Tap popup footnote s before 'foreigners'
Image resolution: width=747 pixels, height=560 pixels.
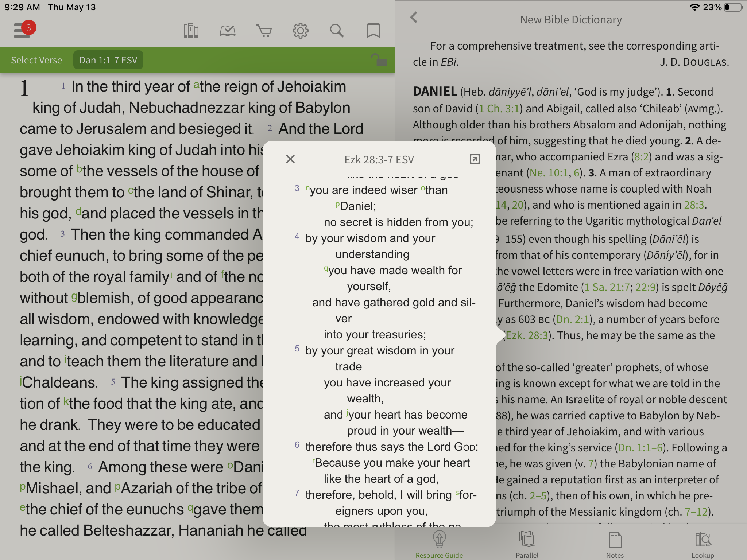(x=457, y=493)
